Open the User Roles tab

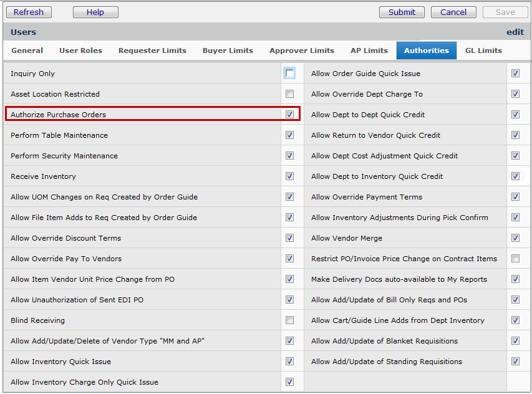click(x=80, y=50)
